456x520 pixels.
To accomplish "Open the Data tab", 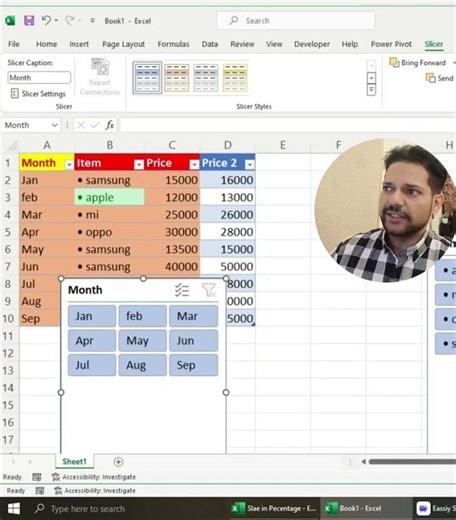I will 210,44.
